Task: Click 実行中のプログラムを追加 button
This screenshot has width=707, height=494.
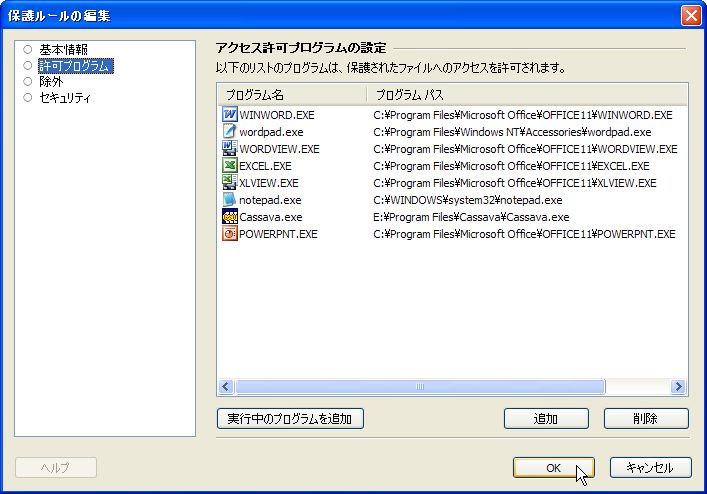Action: (x=290, y=418)
